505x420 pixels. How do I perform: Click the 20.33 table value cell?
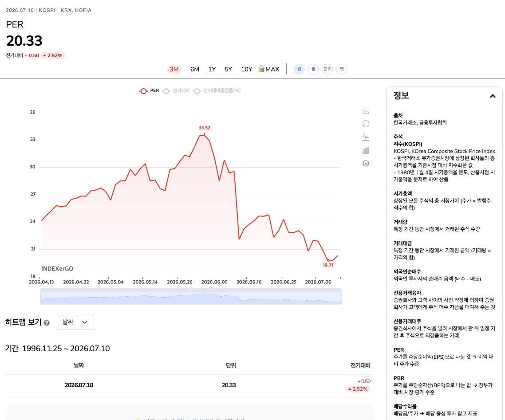pyautogui.click(x=229, y=385)
